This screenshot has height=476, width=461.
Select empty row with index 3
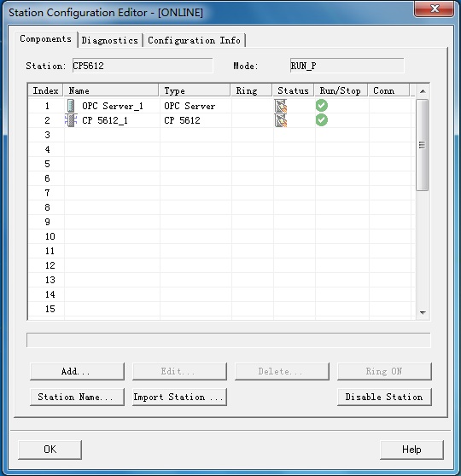point(221,135)
